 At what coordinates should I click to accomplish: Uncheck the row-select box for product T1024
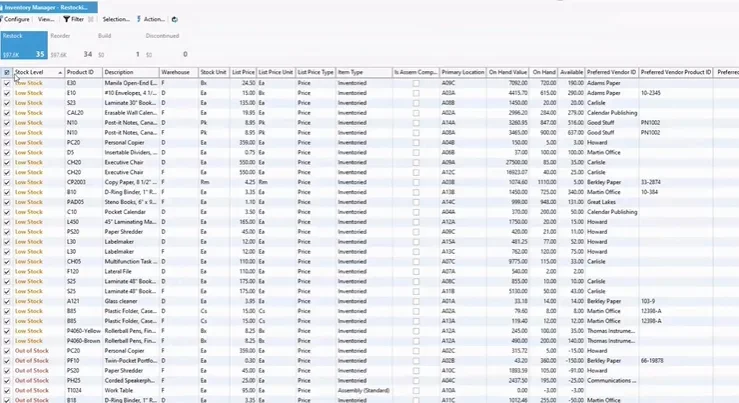point(7,391)
